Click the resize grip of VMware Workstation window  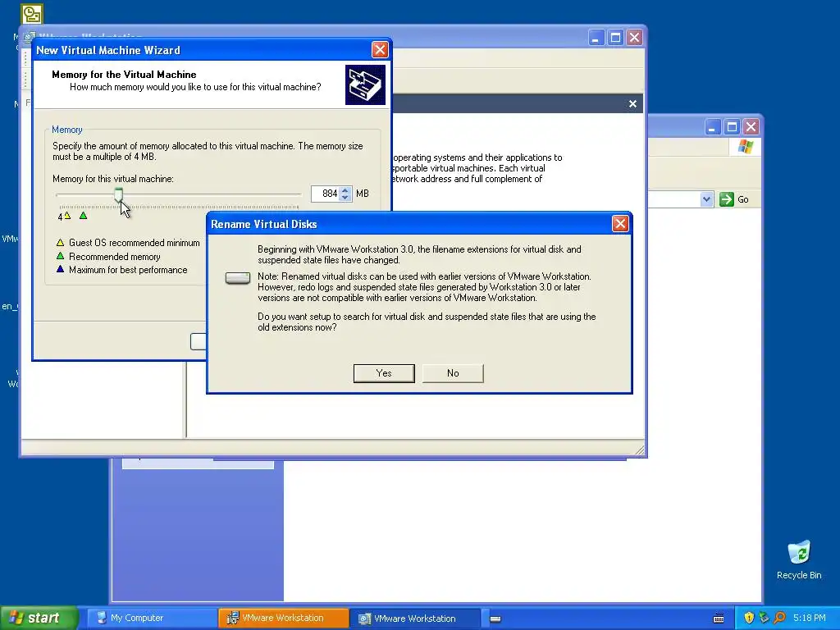point(639,450)
